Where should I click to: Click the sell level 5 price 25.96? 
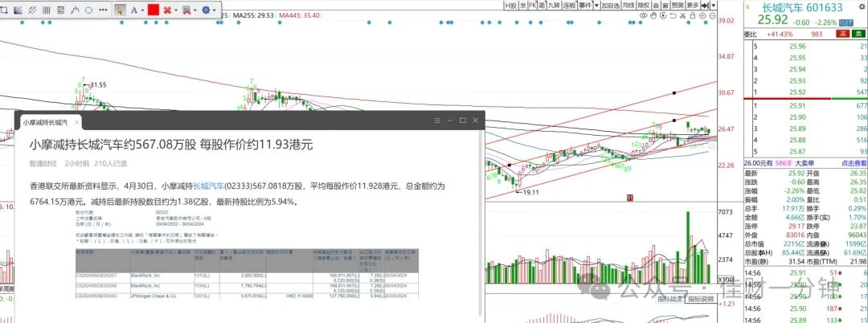798,47
